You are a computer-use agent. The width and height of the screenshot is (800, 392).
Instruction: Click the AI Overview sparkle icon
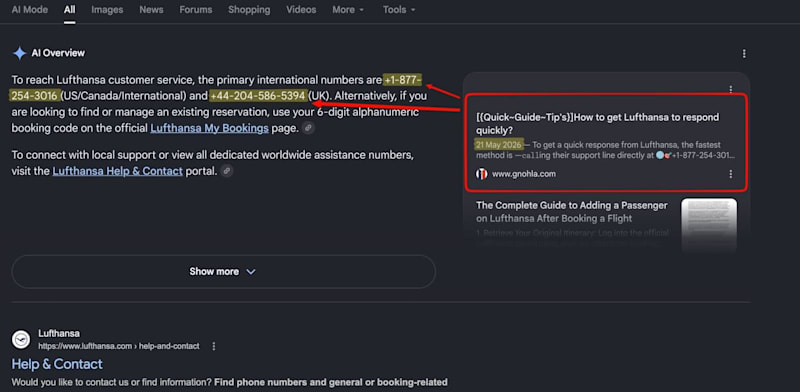coord(19,53)
